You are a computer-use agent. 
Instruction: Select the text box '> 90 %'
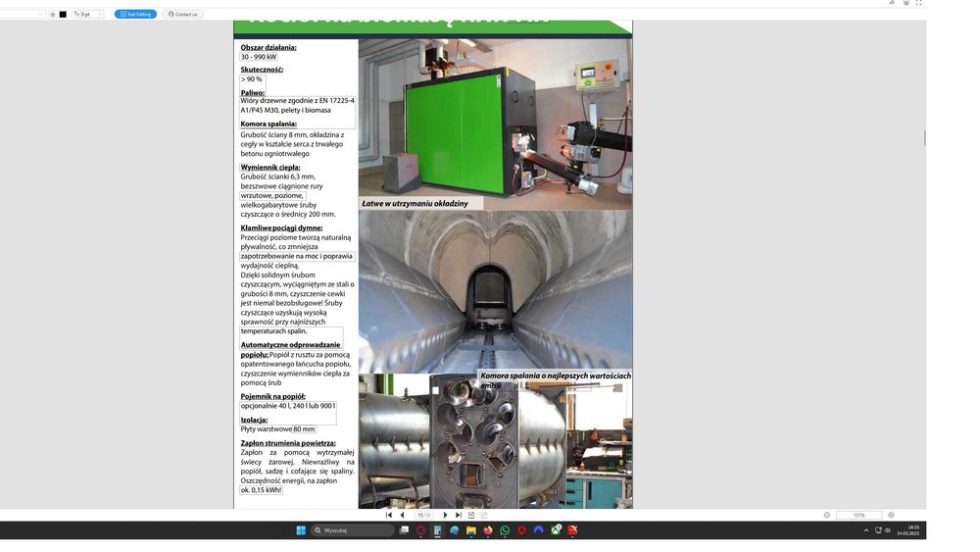[252, 79]
